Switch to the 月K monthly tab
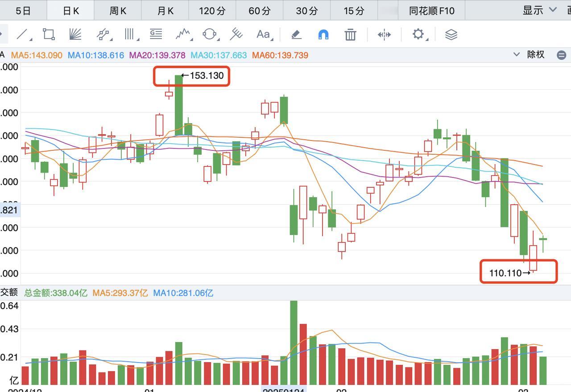Viewport: 571px width, 392px height. pos(165,10)
